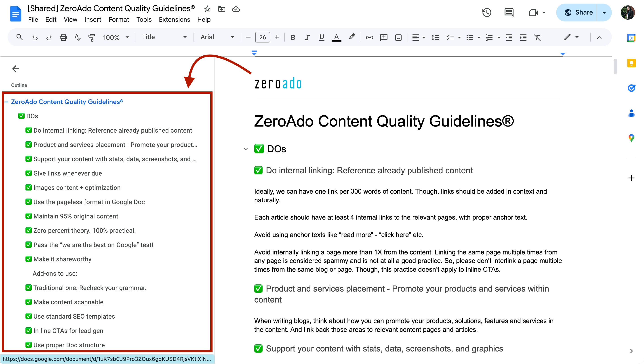644x364 pixels.
Task: Move document to a folder
Action: tap(221, 9)
